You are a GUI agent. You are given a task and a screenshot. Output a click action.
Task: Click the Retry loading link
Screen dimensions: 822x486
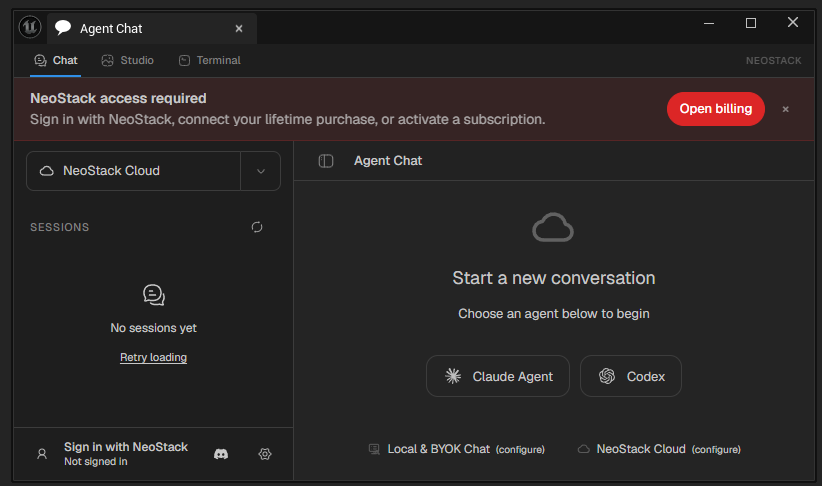pos(154,357)
